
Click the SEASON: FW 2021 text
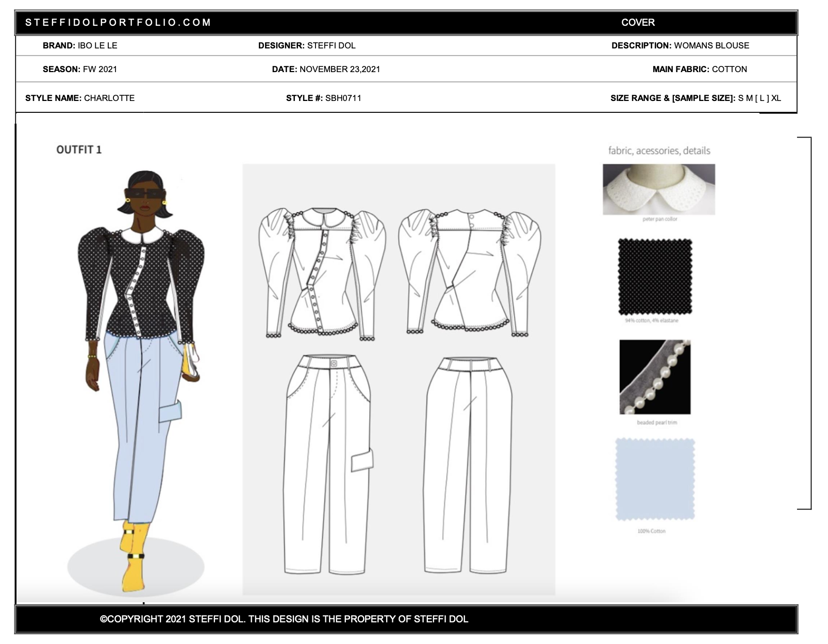pos(80,69)
